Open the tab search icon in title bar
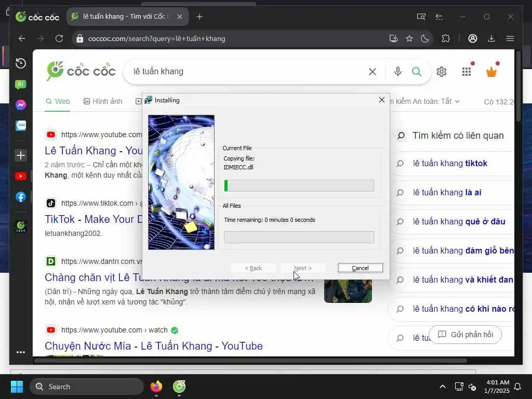The height and width of the screenshot is (399, 532). pos(421,17)
